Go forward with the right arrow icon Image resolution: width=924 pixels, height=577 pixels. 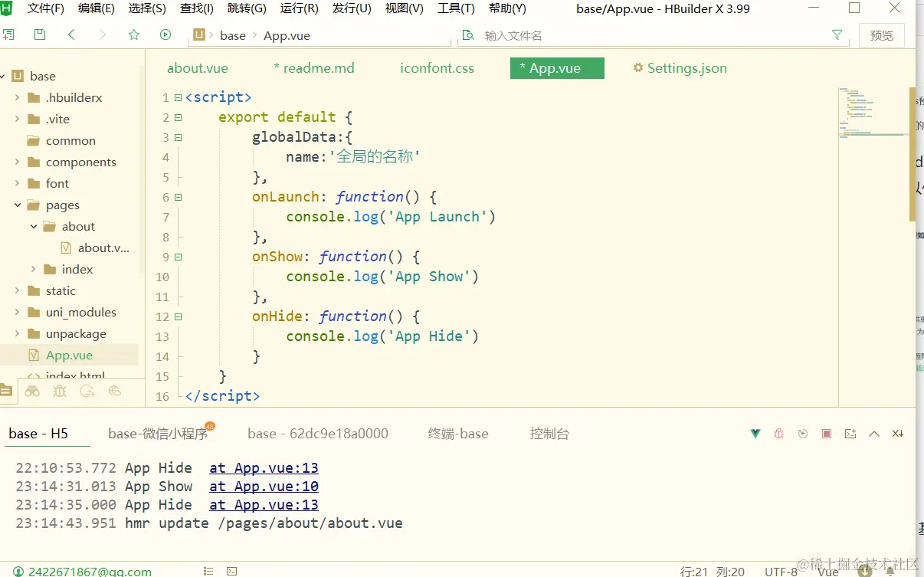pos(103,35)
